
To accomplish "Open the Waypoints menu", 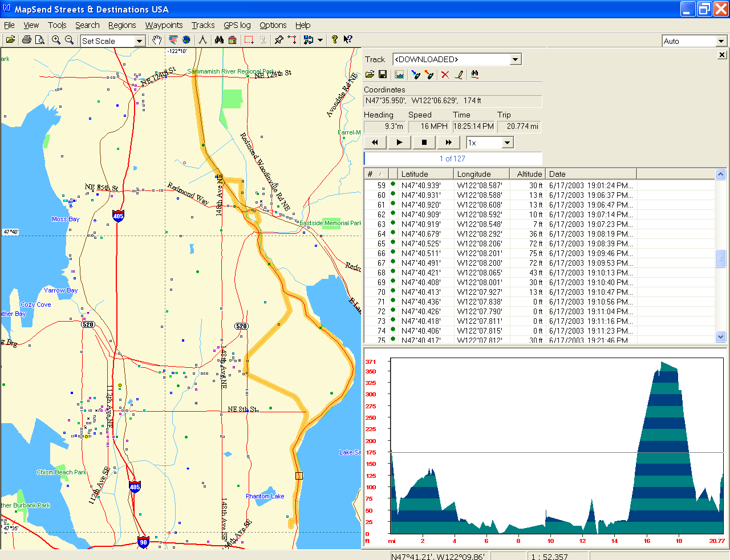I will 164,25.
